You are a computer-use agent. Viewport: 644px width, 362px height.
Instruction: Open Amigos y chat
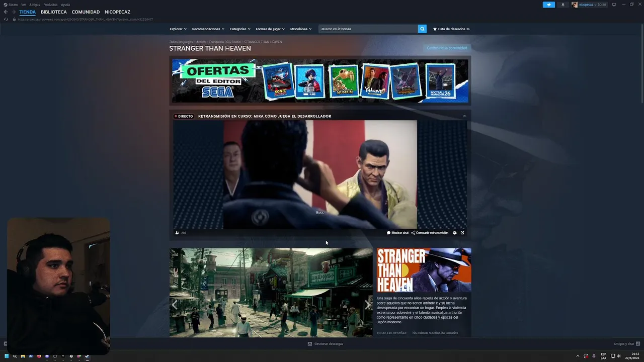click(x=626, y=344)
